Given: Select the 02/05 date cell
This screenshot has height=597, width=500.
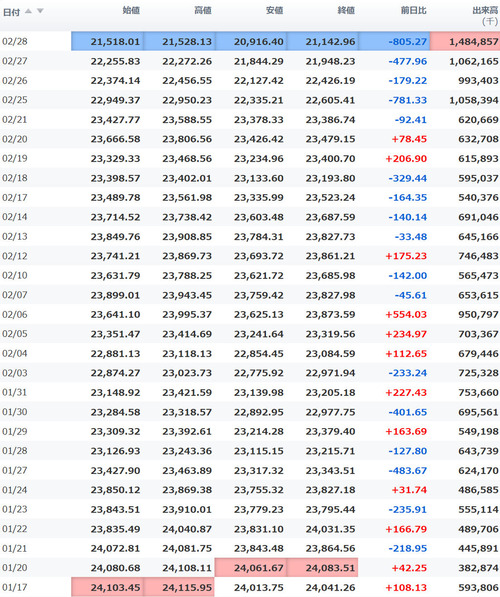Looking at the screenshot, I should 15,334.
